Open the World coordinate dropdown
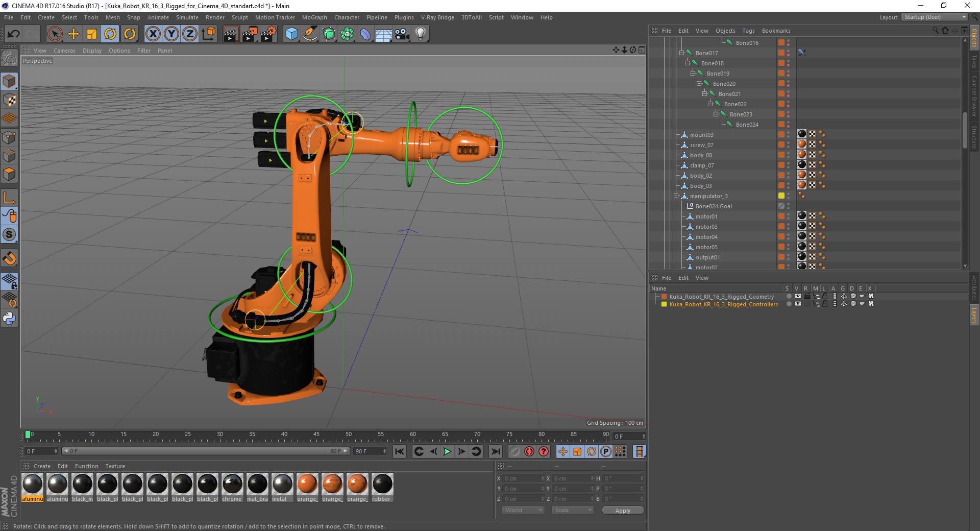 click(x=523, y=510)
